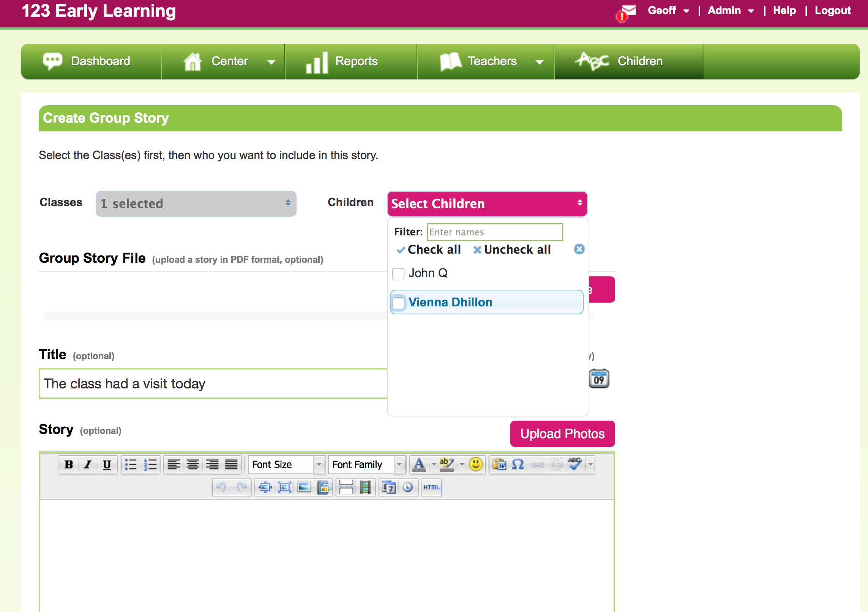Screen dimensions: 868x612
Task: Insert a smiley emoticon into the story
Action: point(475,464)
